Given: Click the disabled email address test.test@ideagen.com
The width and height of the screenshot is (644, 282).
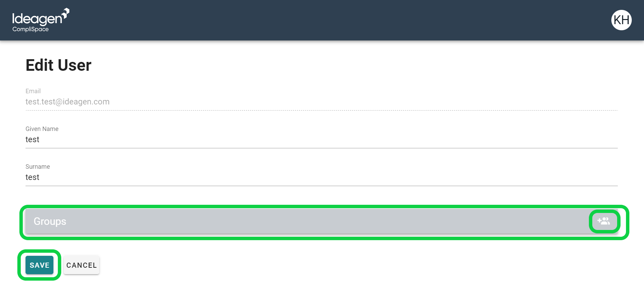Looking at the screenshot, I should [x=67, y=102].
